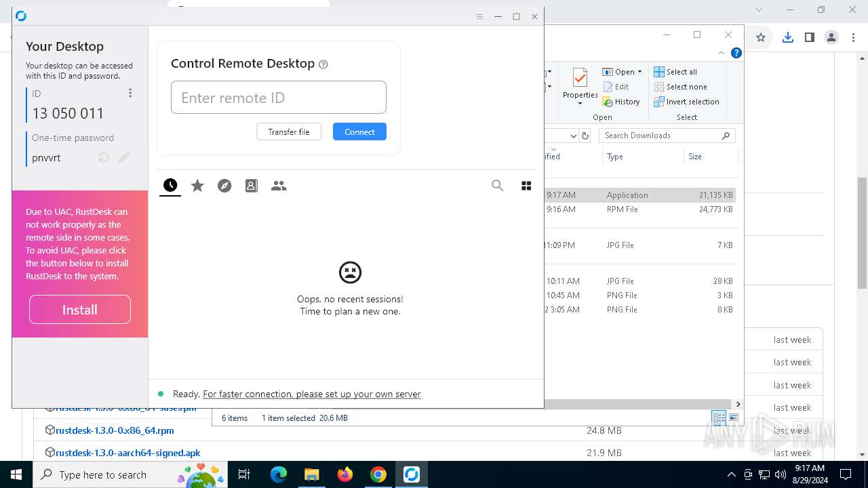Click the Connect button

click(359, 131)
